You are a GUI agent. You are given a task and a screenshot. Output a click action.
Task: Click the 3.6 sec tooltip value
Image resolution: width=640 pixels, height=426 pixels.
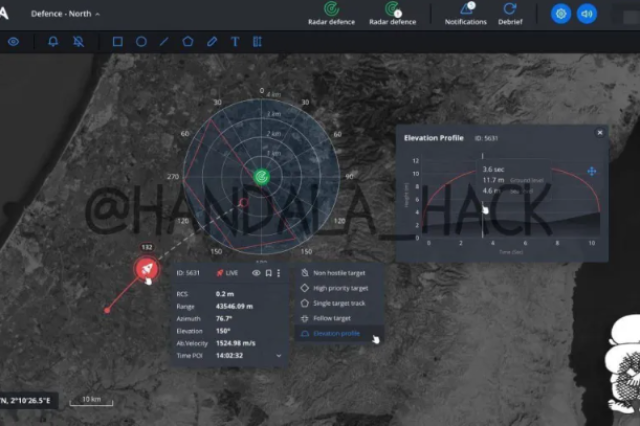(x=493, y=169)
